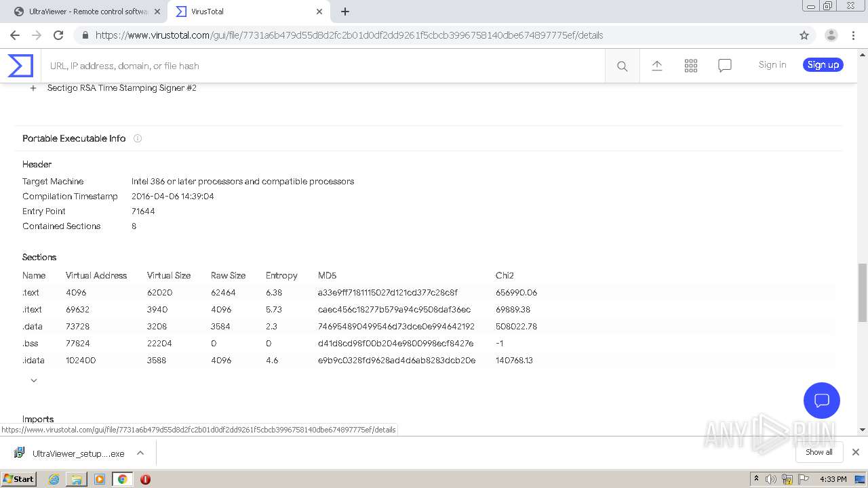Expand Sectigo RSA Time Stamping Signer #2

coord(33,88)
